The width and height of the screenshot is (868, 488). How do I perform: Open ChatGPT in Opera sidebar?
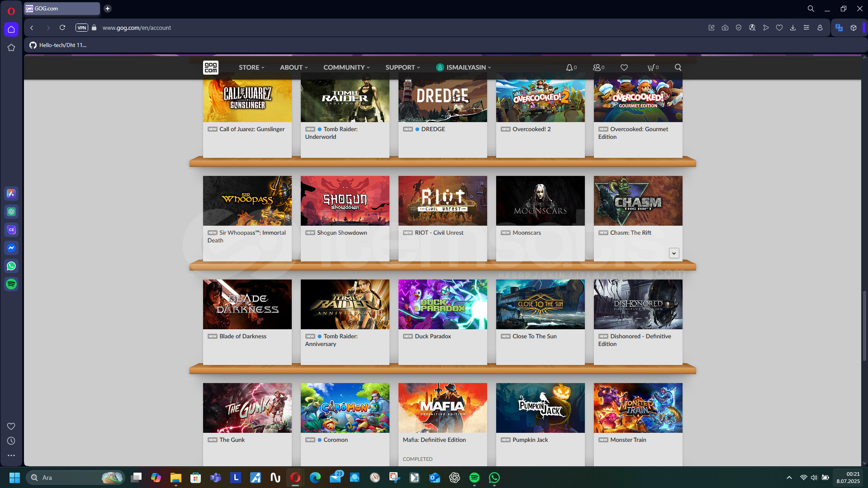pos(11,212)
